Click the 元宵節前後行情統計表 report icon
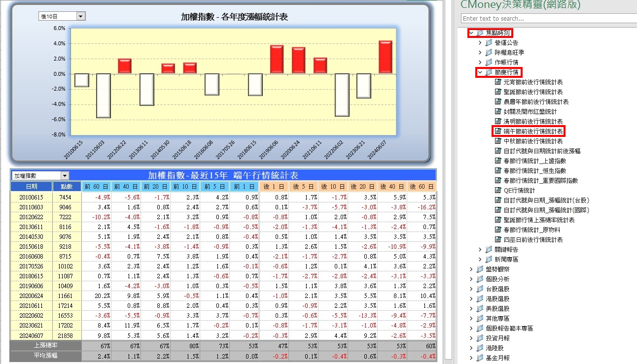This screenshot has width=637, height=364. (498, 82)
